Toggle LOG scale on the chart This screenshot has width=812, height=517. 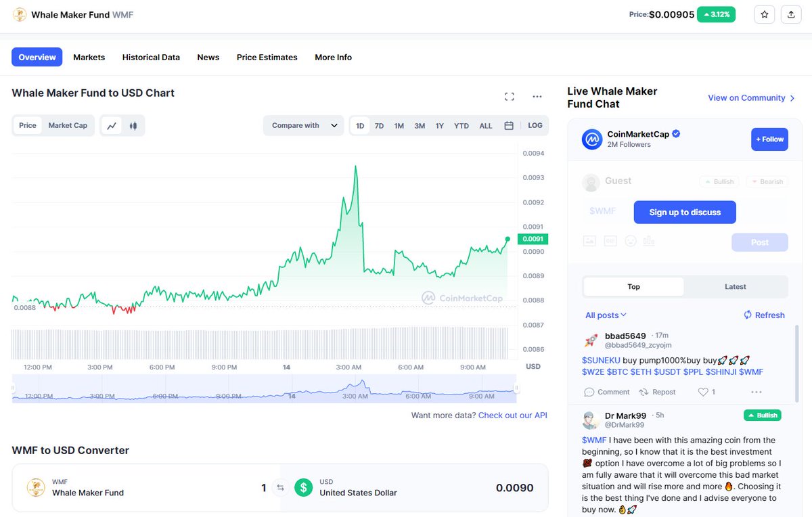point(535,125)
